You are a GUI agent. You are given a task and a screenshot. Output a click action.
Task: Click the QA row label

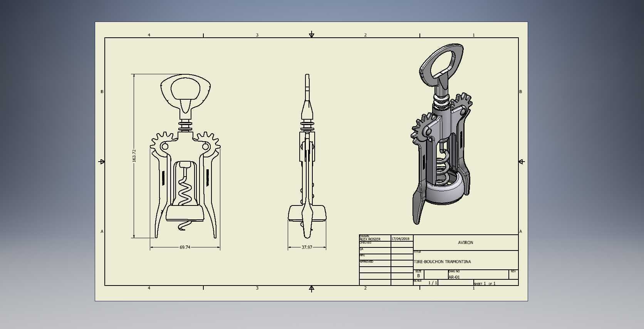coord(361,249)
